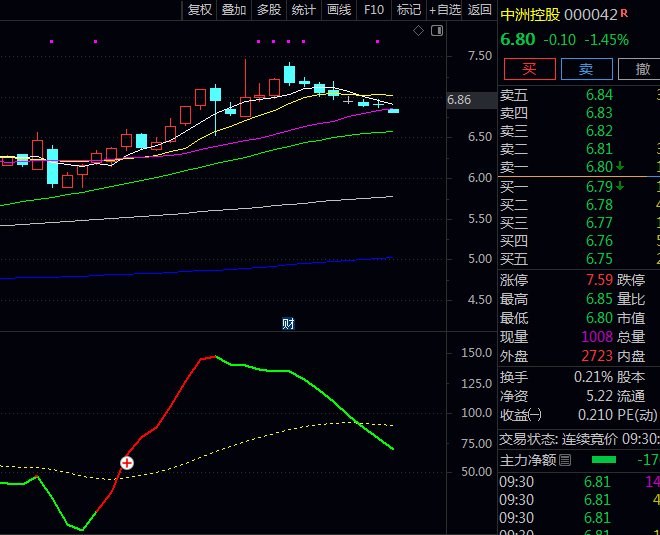This screenshot has width=660, height=535.
Task: Click the 买一 green down arrow
Action: [x=620, y=186]
